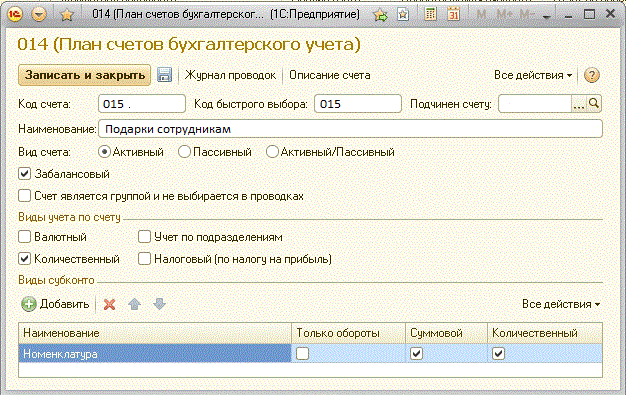626x395 pixels.
Task: Click the ellipsis select button for Подчинен счету
Action: click(578, 104)
